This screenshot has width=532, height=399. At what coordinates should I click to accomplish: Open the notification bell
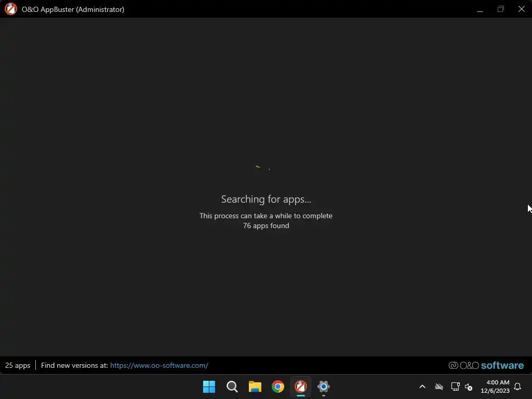point(517,387)
